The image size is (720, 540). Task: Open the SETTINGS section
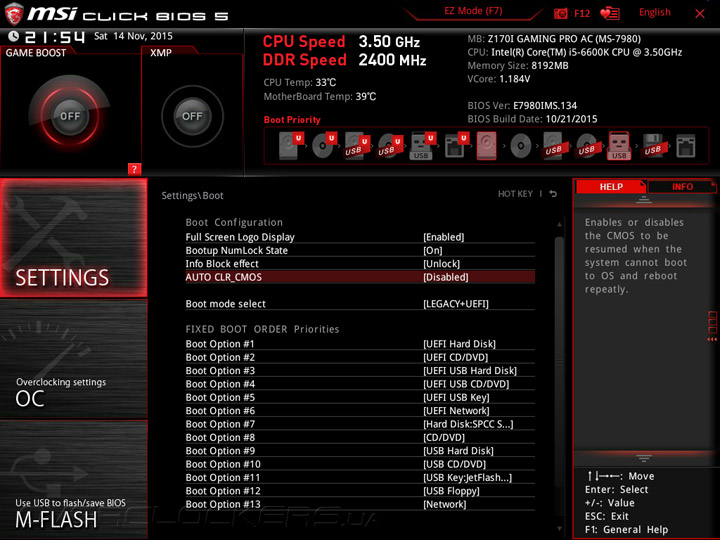click(73, 237)
